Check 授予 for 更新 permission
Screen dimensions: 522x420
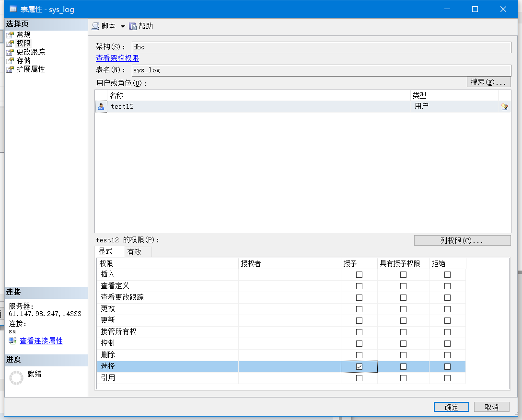coord(359,320)
